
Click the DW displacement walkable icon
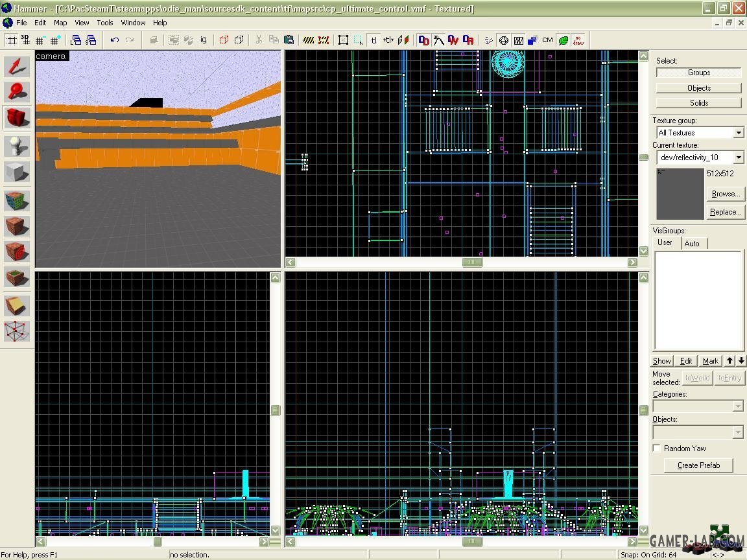pos(453,40)
